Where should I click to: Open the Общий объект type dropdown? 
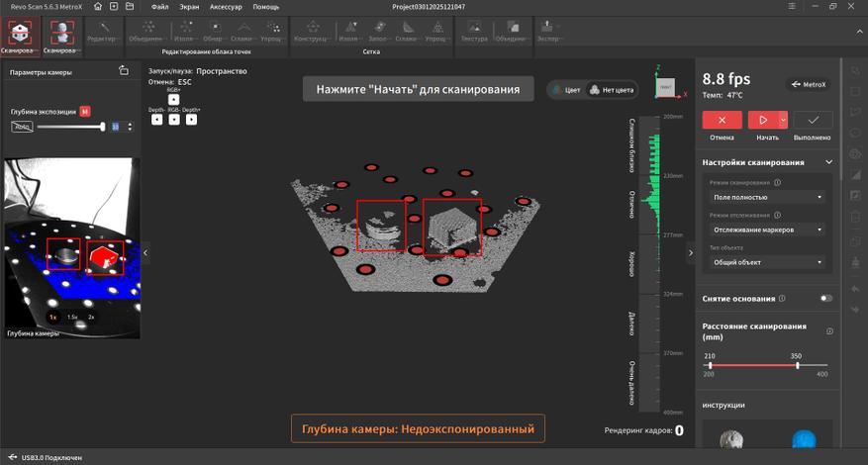[767, 262]
